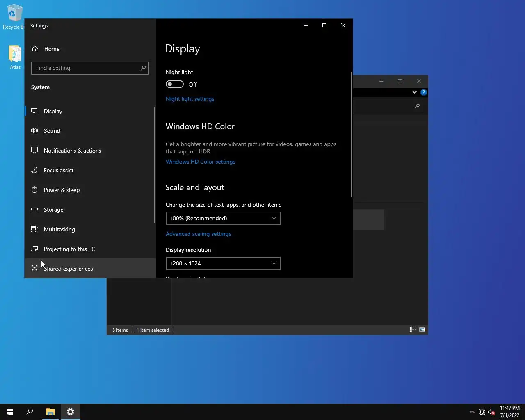
Task: Switch File Explorer to details view
Action: pyautogui.click(x=413, y=330)
